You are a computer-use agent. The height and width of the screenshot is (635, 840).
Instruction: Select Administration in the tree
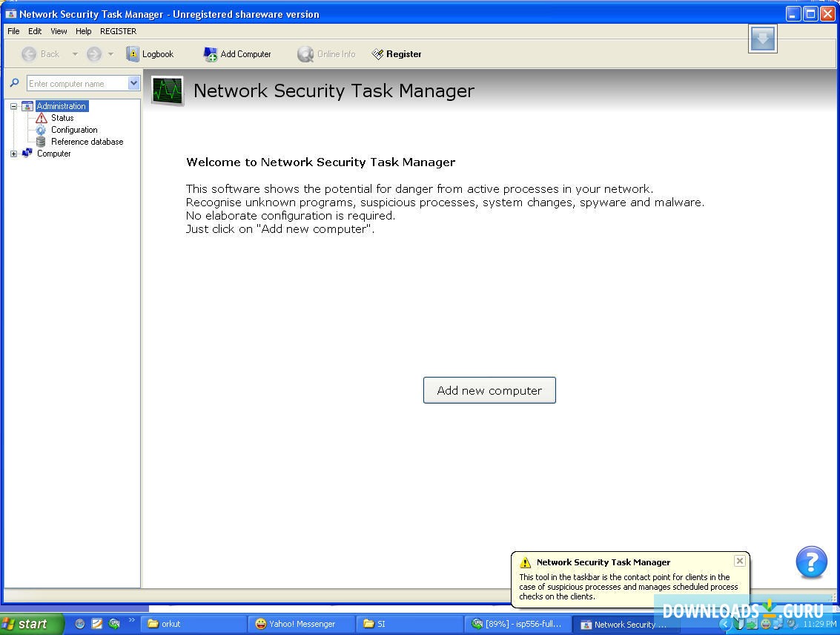pos(61,106)
